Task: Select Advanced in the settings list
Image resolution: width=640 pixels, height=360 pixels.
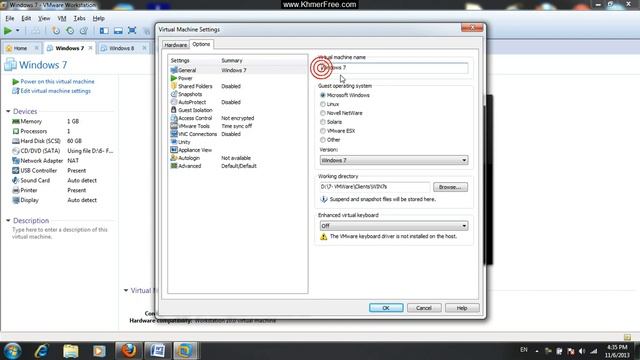Action: coord(238,166)
